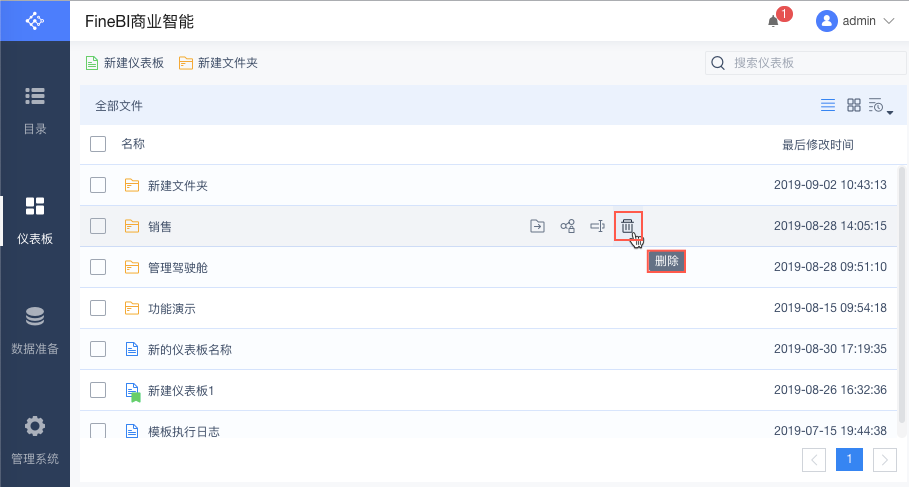The height and width of the screenshot is (487, 909).
Task: Tick the checkbox for 管理驾驶舱
Action: point(98,267)
